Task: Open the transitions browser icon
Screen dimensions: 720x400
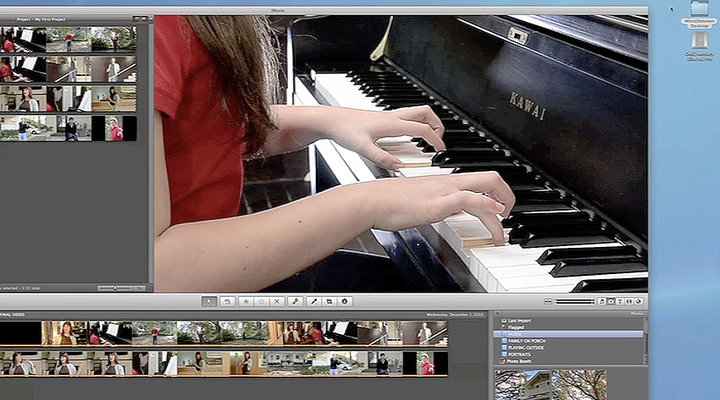Action: [629, 301]
